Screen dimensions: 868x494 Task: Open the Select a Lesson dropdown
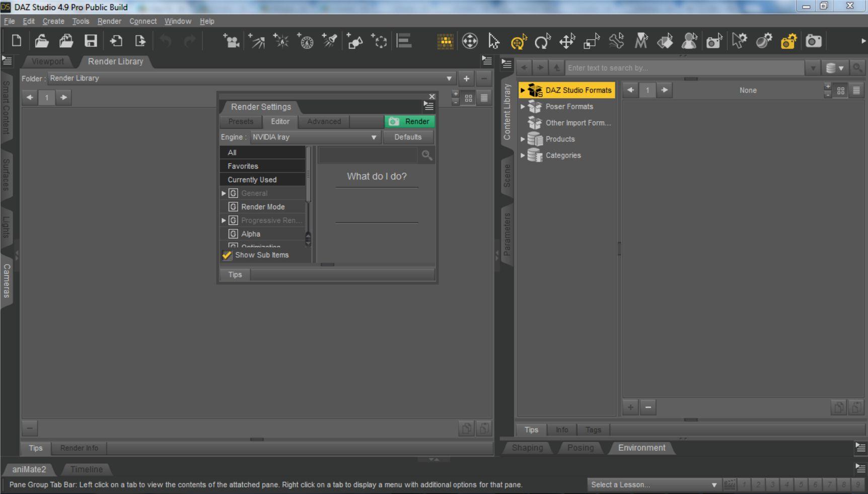[654, 485]
